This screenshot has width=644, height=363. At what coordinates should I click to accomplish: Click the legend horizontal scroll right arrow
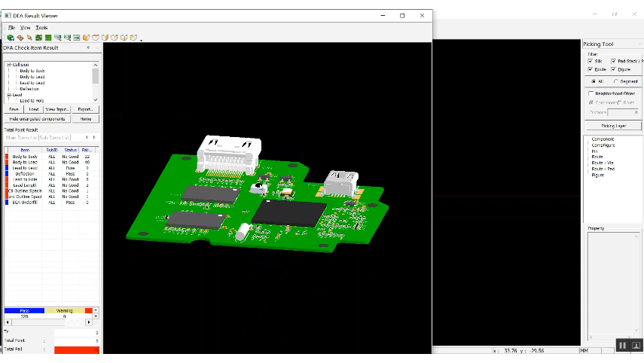click(89, 322)
